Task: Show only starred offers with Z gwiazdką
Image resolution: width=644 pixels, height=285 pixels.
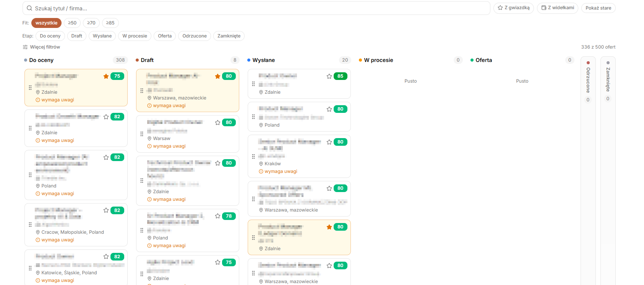Action: point(514,8)
